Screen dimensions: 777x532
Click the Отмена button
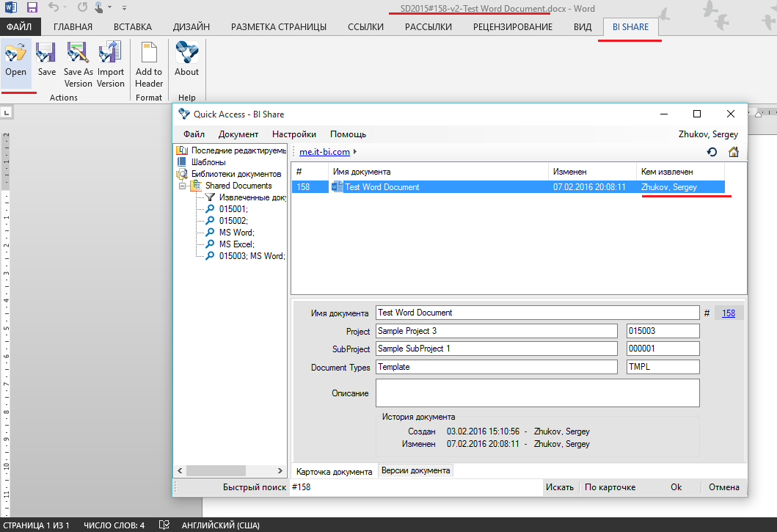pyautogui.click(x=723, y=487)
